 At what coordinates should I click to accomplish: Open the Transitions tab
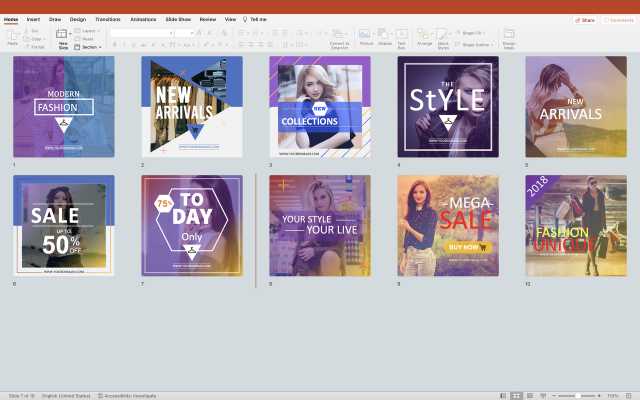click(x=107, y=19)
